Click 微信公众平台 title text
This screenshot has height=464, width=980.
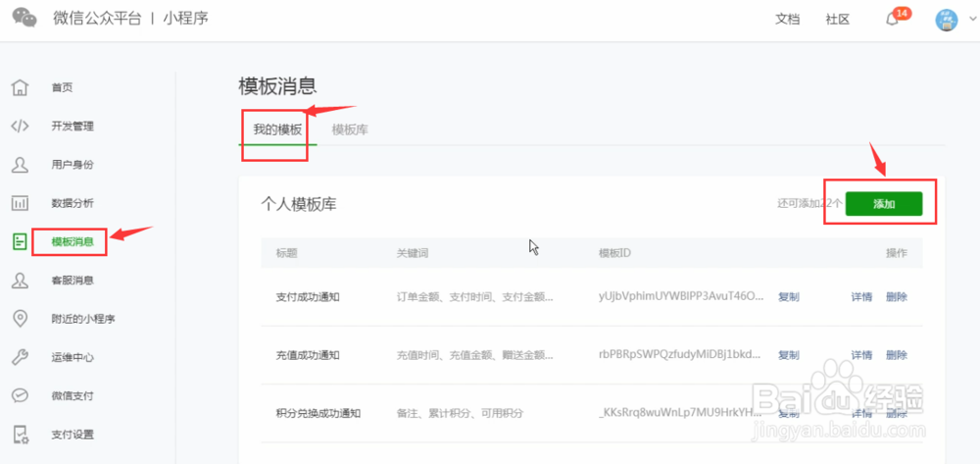[97, 18]
